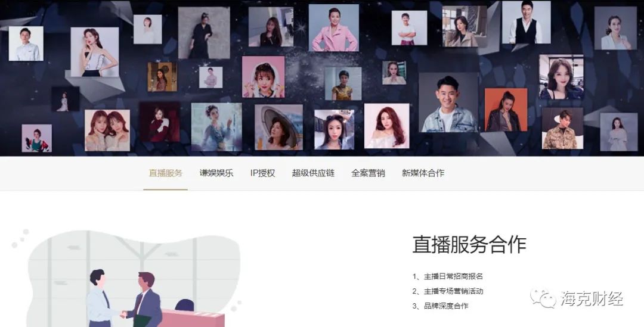Click the 主播日常招商报名 list item
This screenshot has height=327, width=644.
pyautogui.click(x=448, y=276)
